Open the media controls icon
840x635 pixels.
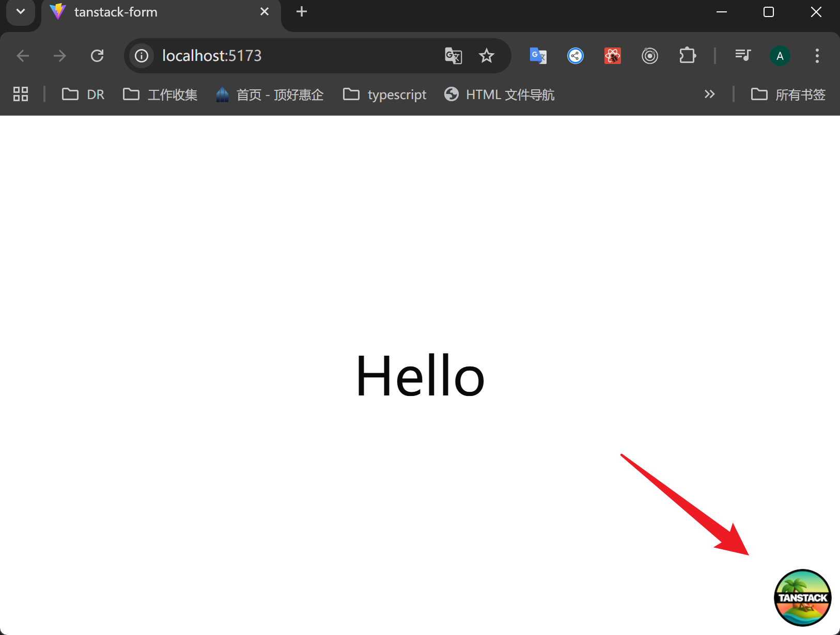pyautogui.click(x=742, y=56)
